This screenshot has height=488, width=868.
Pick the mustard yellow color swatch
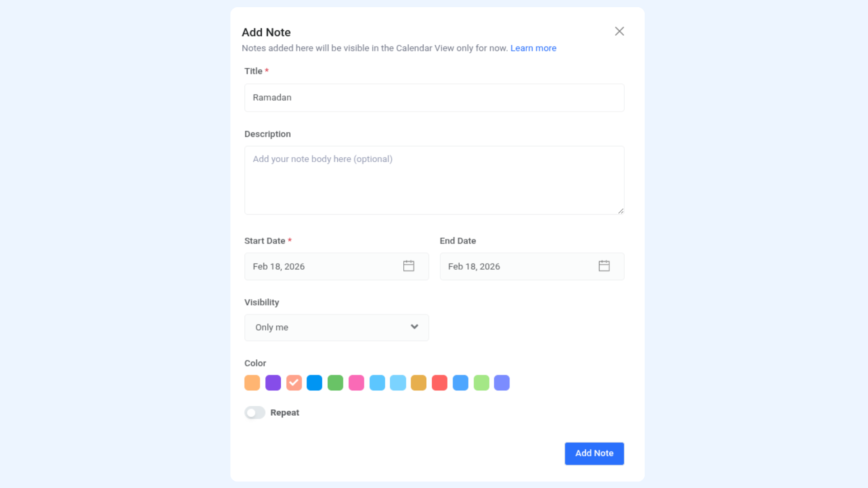coord(419,383)
